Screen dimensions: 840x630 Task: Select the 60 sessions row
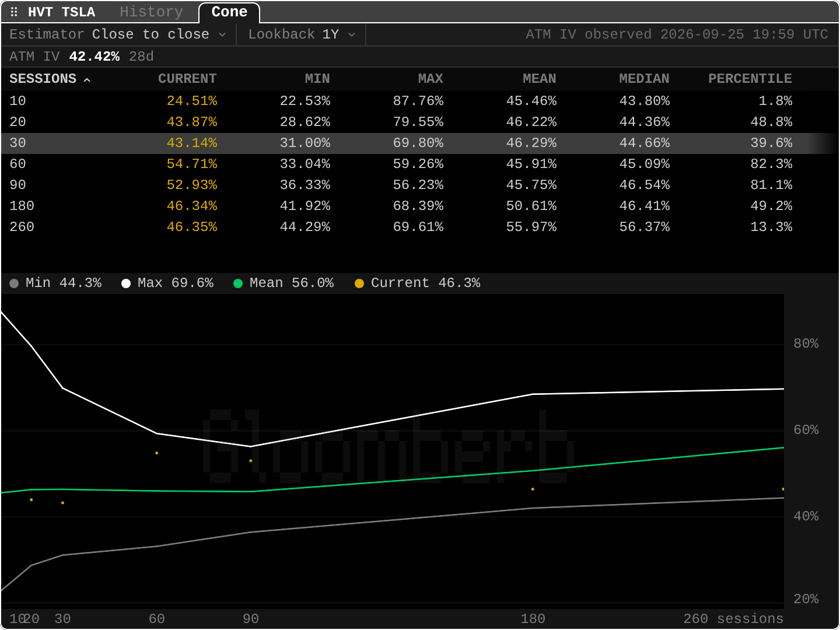420,164
